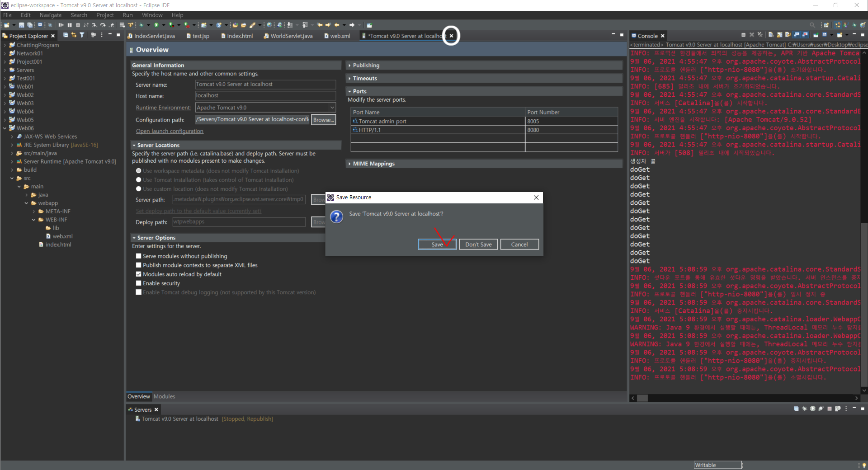Viewport: 868px width, 470px height.
Task: Click Don't Save in the dialog
Action: tap(478, 244)
